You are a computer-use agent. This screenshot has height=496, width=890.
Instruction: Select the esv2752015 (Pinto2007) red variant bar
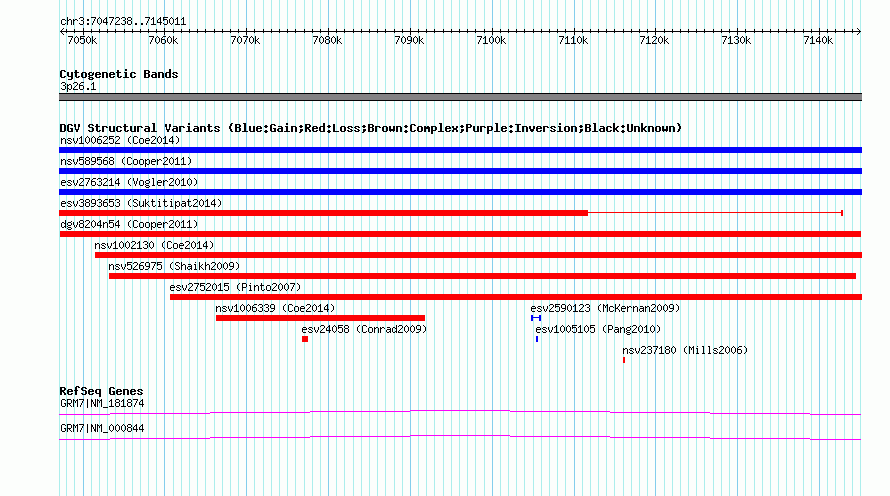[516, 297]
